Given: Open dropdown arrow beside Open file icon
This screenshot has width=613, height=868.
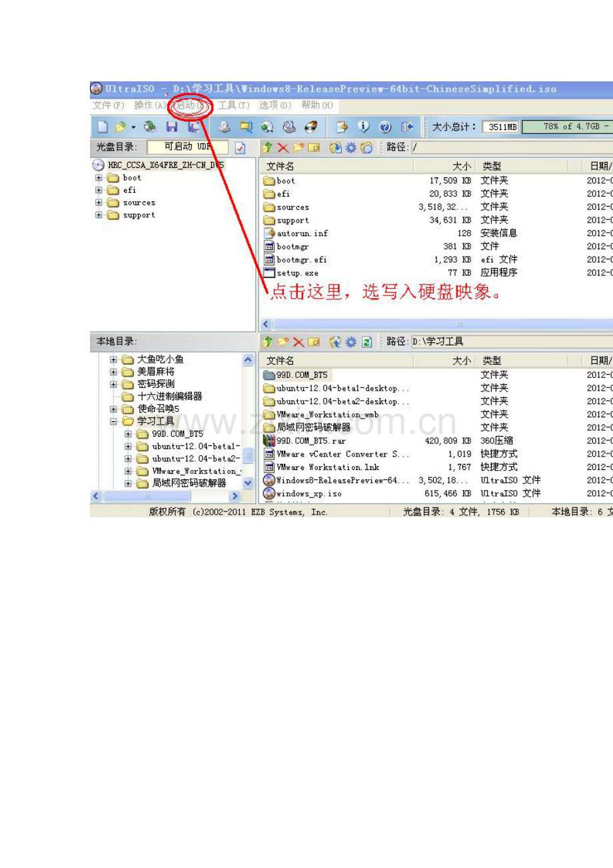Looking at the screenshot, I should coord(133,127).
